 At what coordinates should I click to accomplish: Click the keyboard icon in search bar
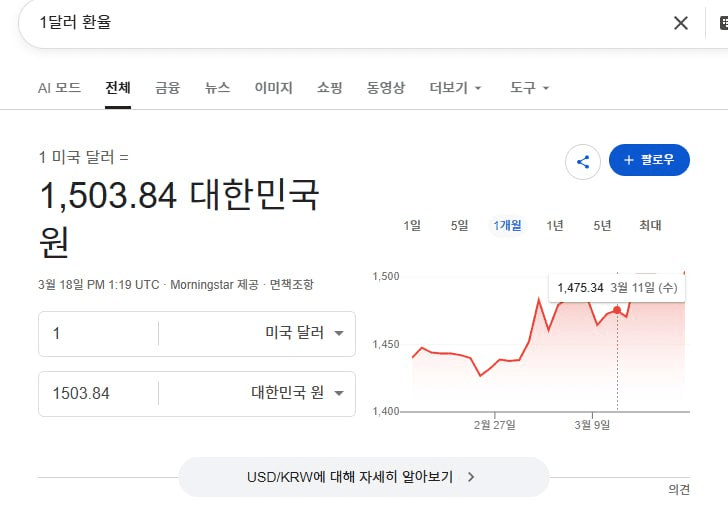click(723, 23)
